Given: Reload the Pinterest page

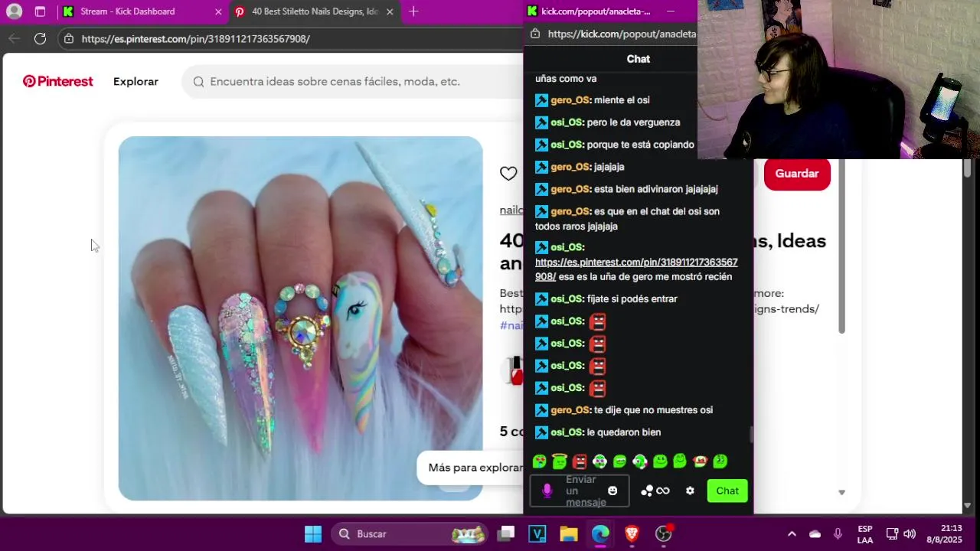Looking at the screenshot, I should pos(40,38).
